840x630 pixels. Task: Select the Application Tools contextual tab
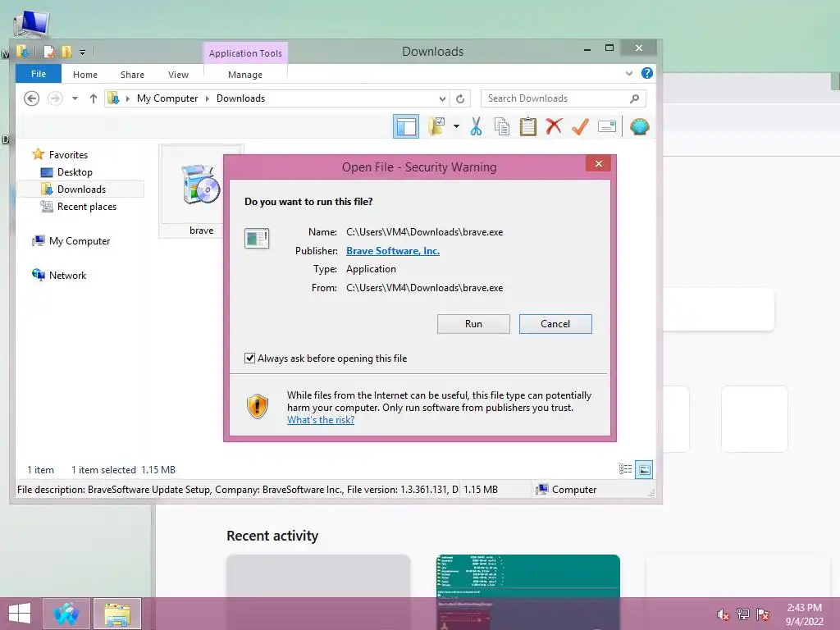[x=245, y=53]
